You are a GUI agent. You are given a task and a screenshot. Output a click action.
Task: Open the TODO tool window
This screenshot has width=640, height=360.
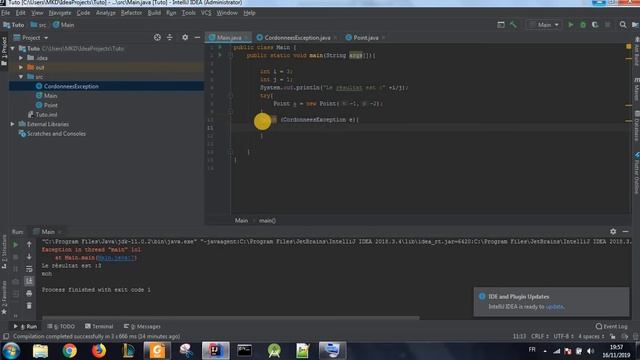(x=61, y=327)
